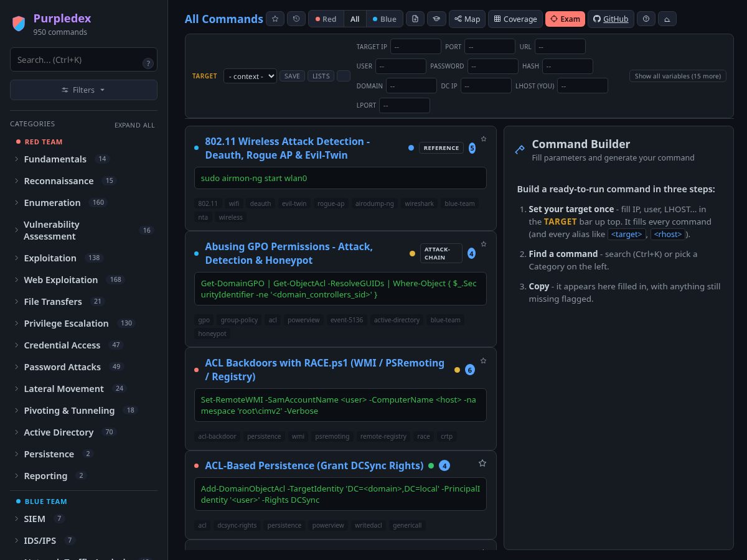Viewport: 747px width, 560px height.
Task: Open the target context dropdown
Action: pos(250,76)
